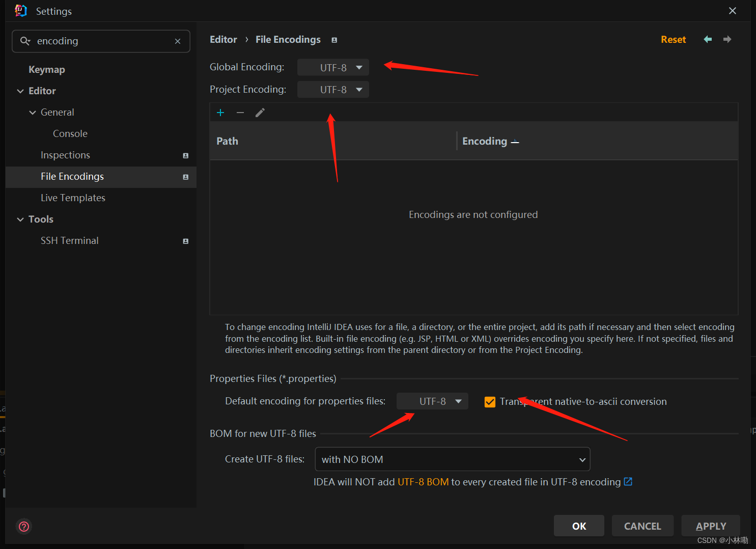The image size is (756, 549).
Task: Collapse the Editor tree node
Action: click(x=20, y=91)
